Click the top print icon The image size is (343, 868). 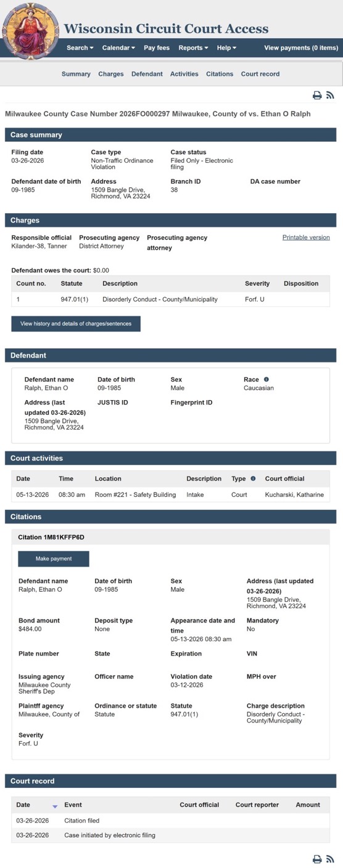pyautogui.click(x=317, y=95)
